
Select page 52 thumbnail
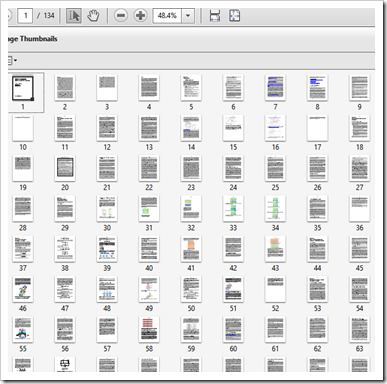coord(275,290)
